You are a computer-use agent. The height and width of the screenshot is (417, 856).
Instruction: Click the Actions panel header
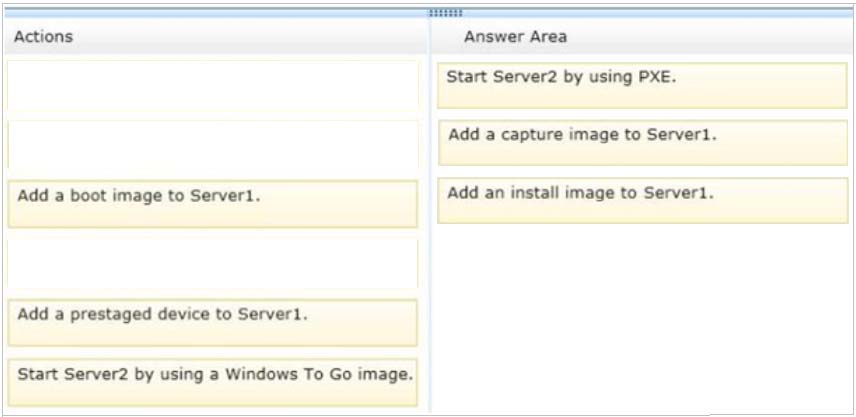point(215,37)
